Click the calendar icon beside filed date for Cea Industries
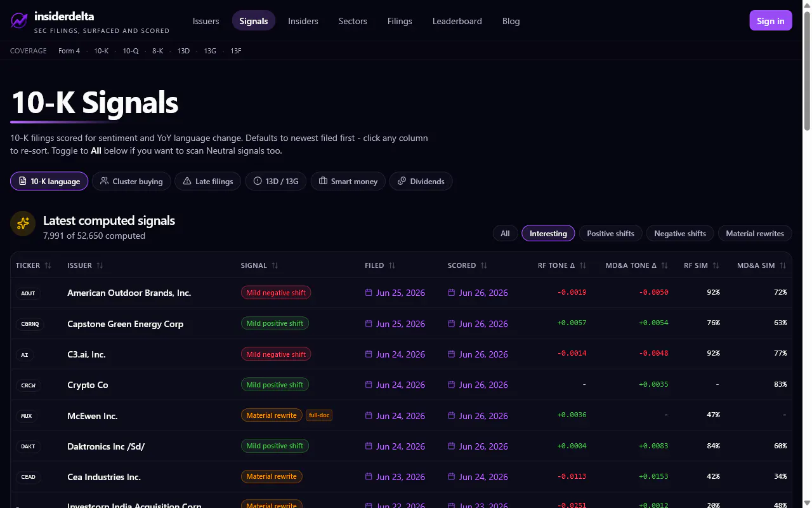Image resolution: width=812 pixels, height=508 pixels. click(369, 477)
